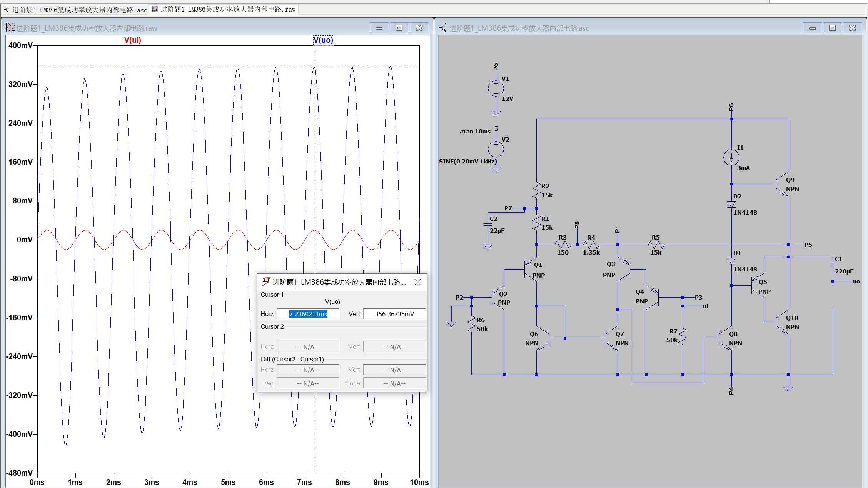This screenshot has height=488, width=868.
Task: Select the I1 current source symbol
Action: click(731, 157)
